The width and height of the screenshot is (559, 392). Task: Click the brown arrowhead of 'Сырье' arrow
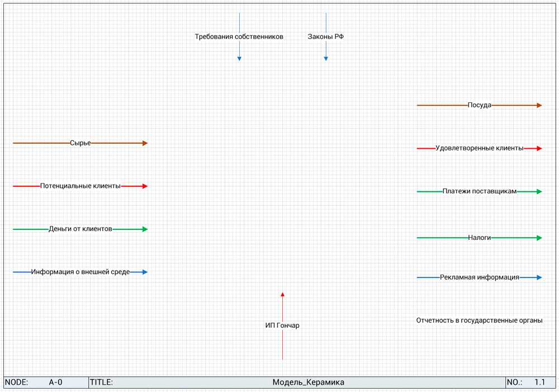pyautogui.click(x=145, y=143)
